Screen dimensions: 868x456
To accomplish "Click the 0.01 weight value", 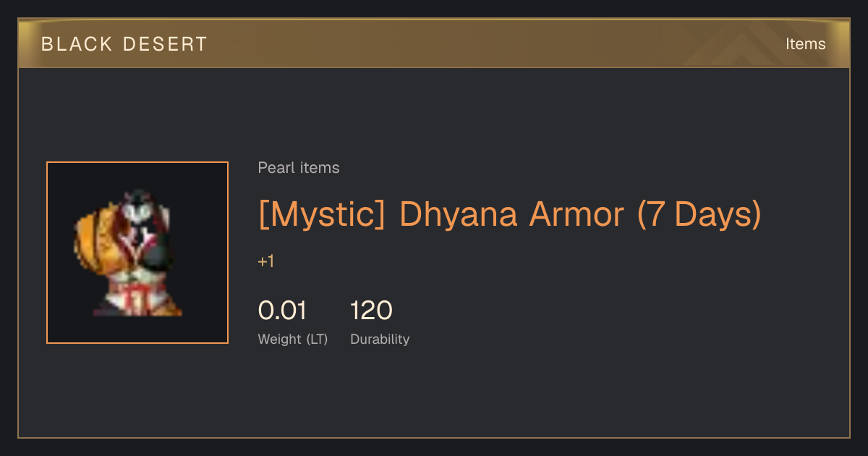I will 283,311.
